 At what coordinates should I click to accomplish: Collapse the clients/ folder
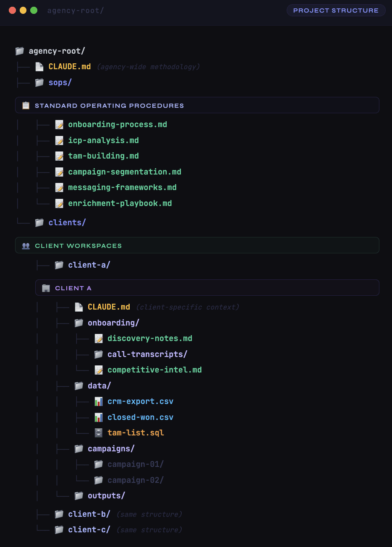pyautogui.click(x=66, y=222)
